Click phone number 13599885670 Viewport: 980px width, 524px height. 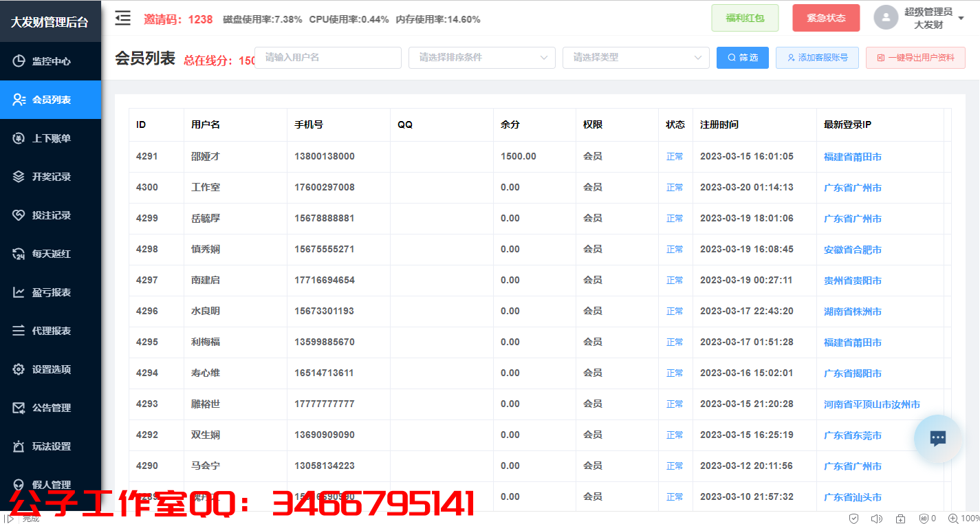point(325,342)
